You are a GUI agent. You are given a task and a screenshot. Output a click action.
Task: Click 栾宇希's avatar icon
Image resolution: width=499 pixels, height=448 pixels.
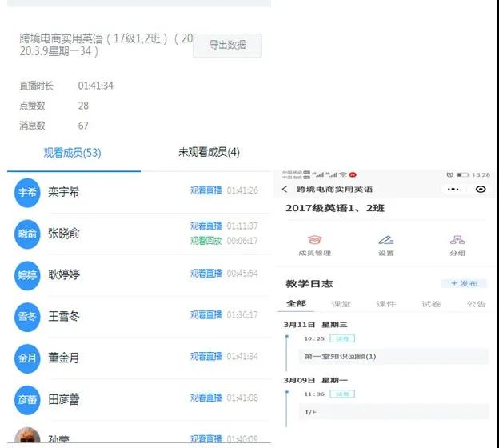(28, 192)
